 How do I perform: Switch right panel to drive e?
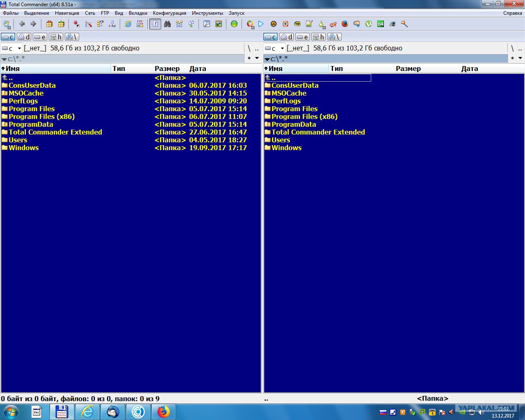(302, 37)
